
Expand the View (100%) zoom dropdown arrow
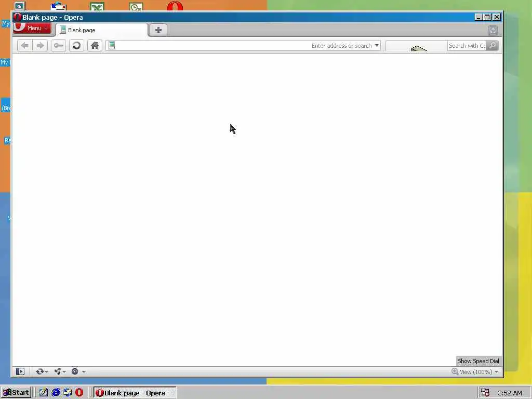click(x=496, y=372)
